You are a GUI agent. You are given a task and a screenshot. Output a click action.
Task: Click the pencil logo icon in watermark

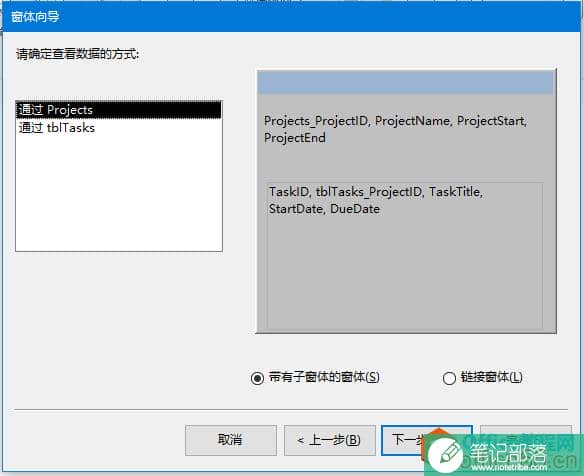(x=446, y=455)
